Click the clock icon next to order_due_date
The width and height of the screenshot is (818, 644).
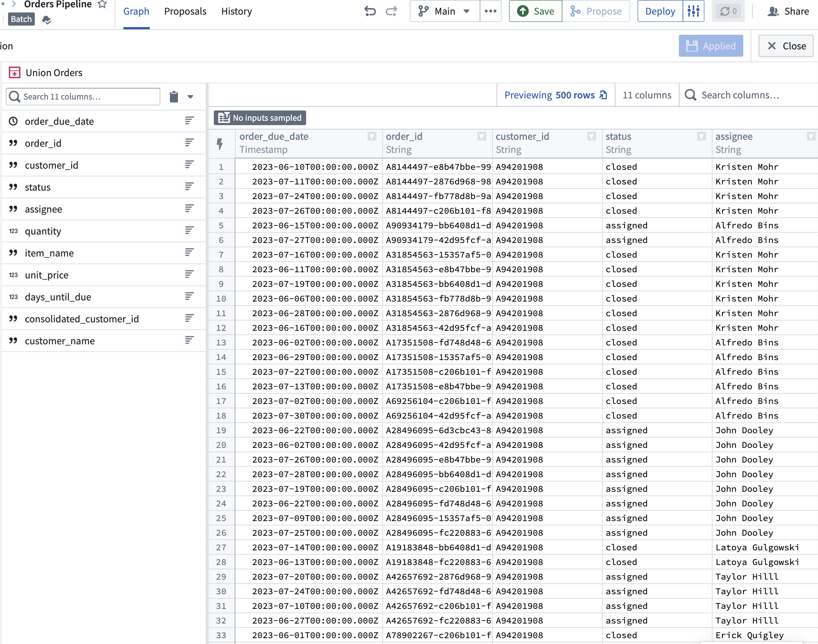point(13,121)
